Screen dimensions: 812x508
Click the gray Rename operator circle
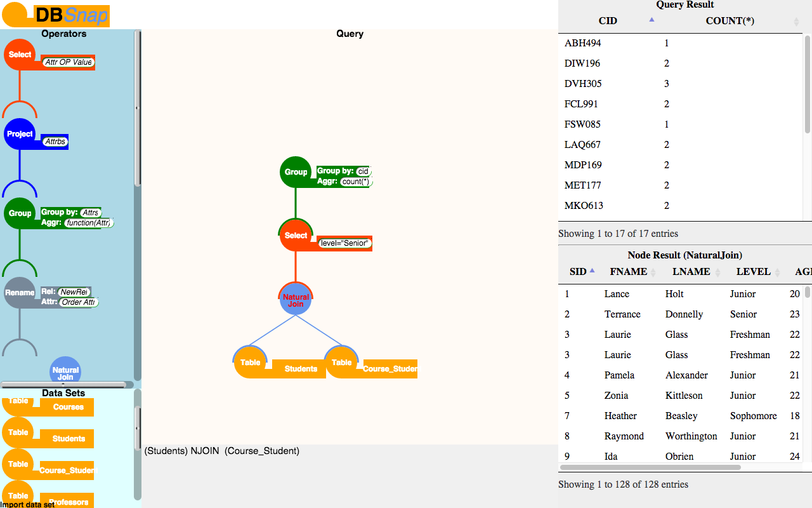click(20, 293)
